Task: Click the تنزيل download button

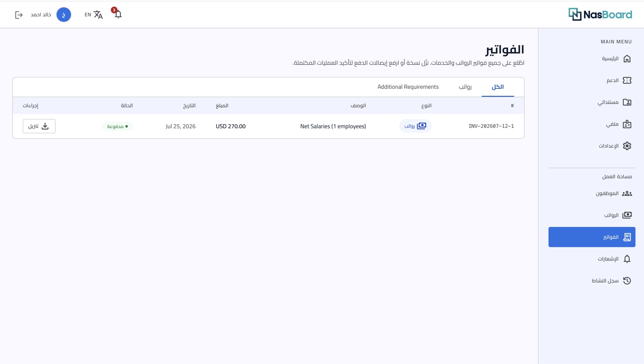Action: click(39, 126)
